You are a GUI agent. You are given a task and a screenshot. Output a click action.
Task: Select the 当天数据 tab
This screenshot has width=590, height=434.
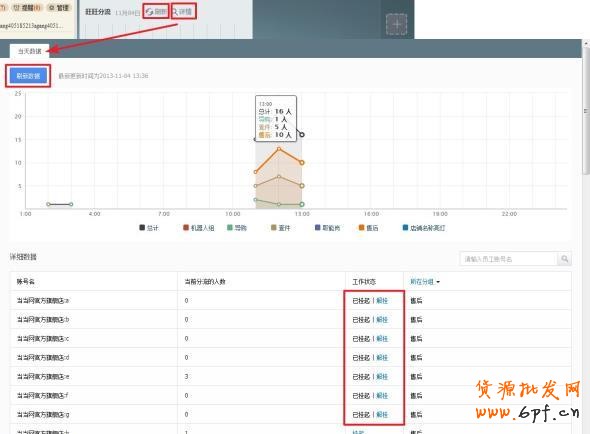click(x=30, y=51)
